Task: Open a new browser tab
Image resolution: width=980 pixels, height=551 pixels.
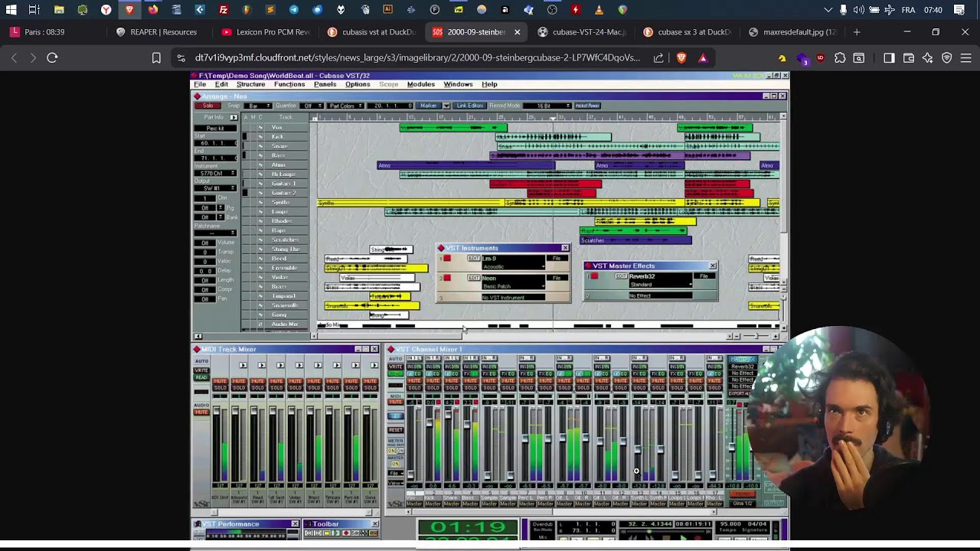Action: tap(857, 32)
